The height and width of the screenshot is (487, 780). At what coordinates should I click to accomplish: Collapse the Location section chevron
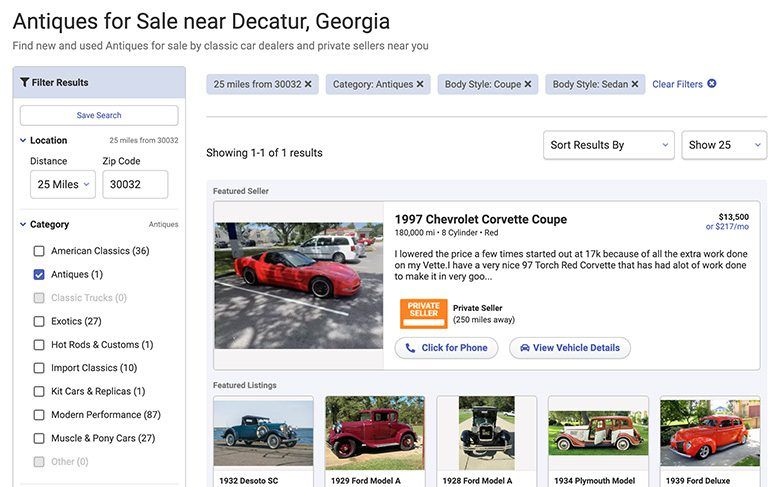tap(23, 141)
